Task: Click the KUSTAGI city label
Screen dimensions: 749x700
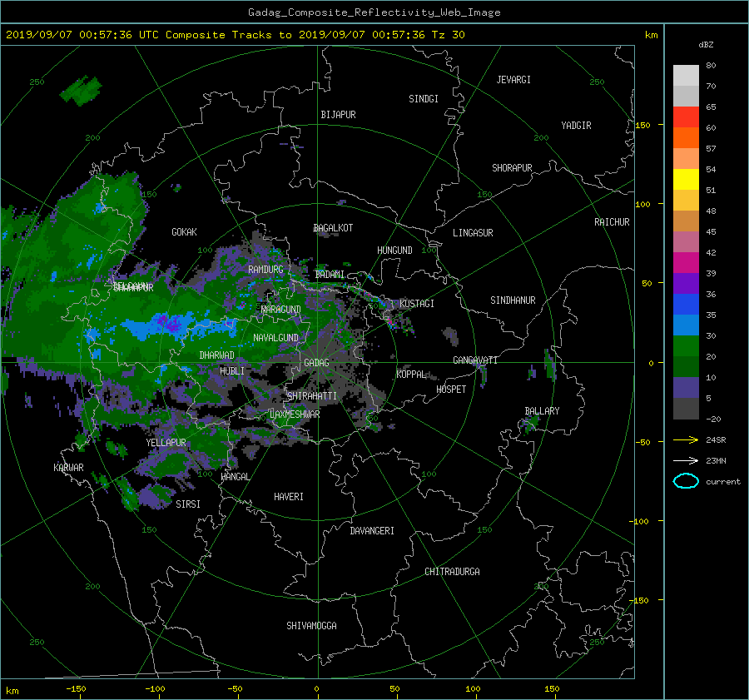Action: coord(417,304)
